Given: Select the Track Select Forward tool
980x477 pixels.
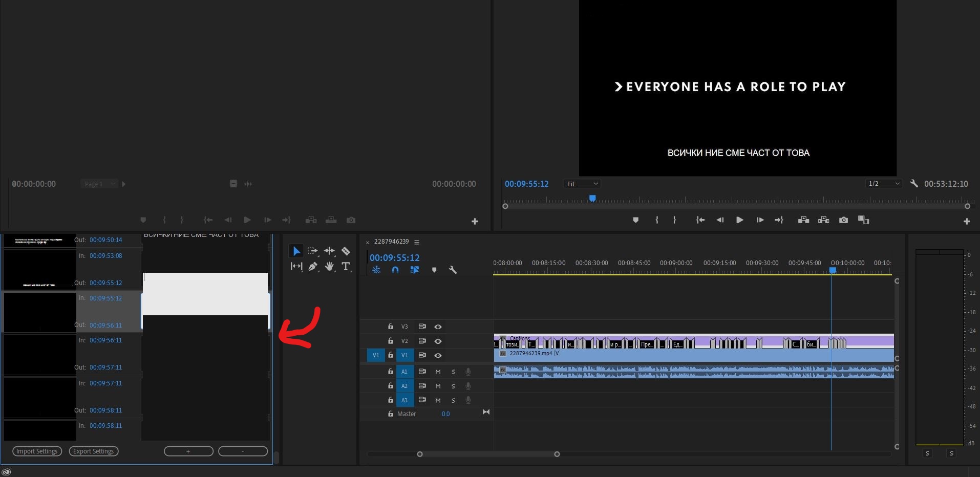Looking at the screenshot, I should (312, 251).
